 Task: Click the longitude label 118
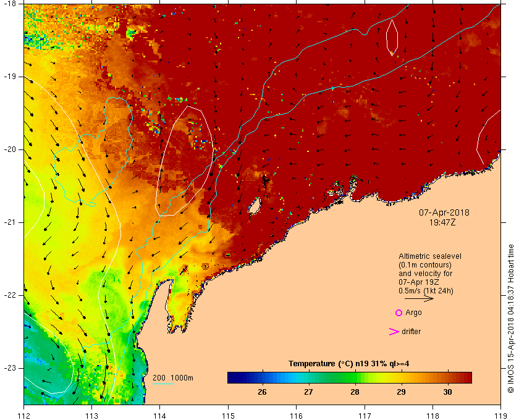[x=432, y=416]
